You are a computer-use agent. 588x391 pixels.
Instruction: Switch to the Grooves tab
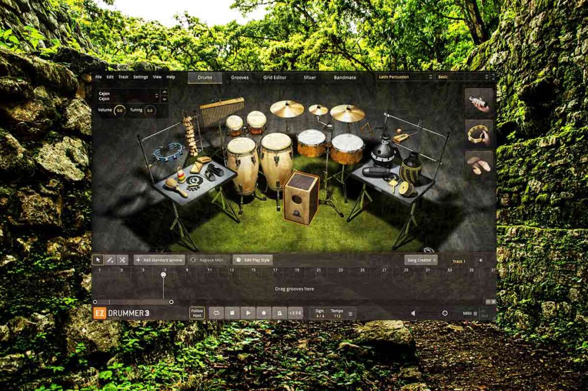tap(239, 78)
